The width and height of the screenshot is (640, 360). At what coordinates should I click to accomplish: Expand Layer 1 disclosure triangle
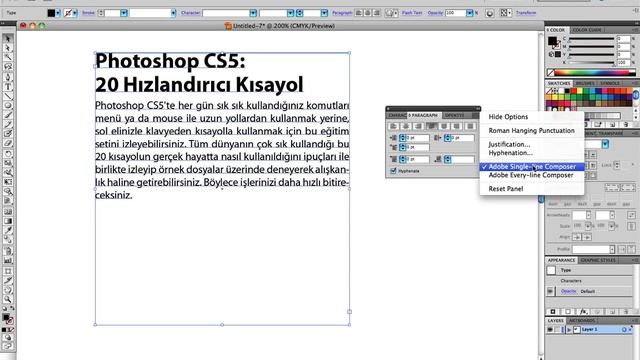(569, 330)
